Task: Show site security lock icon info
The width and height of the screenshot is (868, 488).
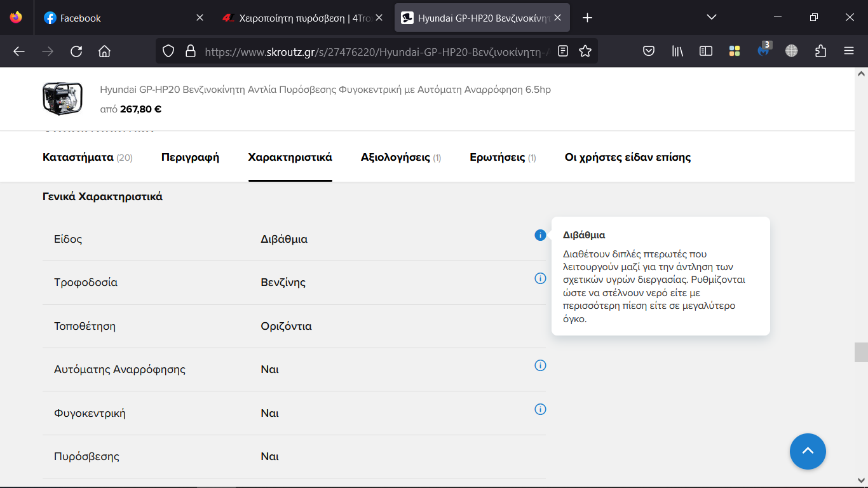Action: click(190, 51)
